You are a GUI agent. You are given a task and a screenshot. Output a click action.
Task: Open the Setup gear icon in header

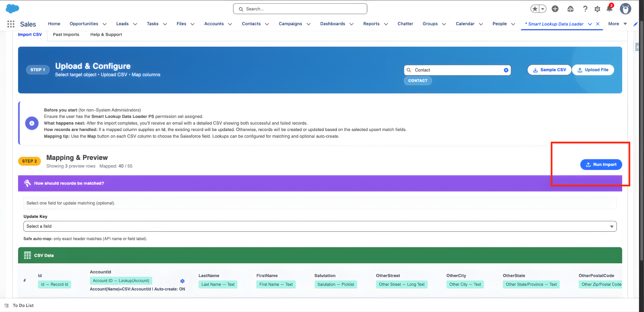point(597,9)
